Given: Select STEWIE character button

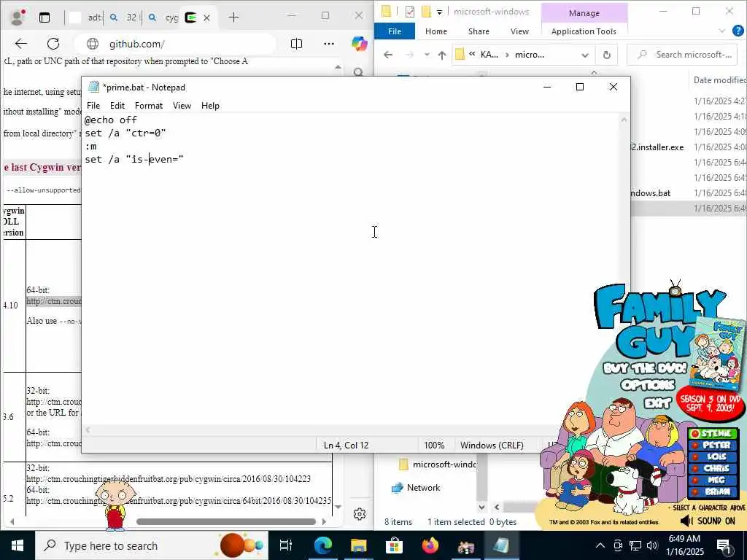Looking at the screenshot, I should click(x=713, y=434).
